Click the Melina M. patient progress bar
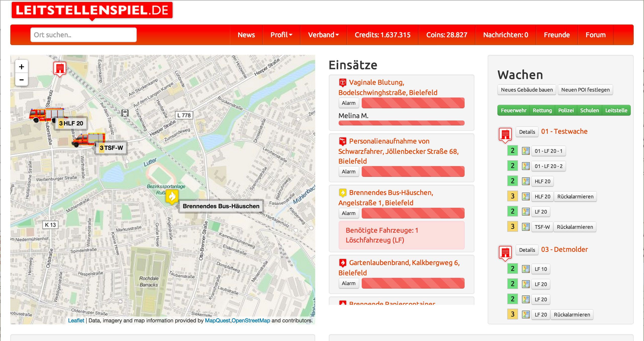Screen dimensions: 644x341 click(x=401, y=123)
